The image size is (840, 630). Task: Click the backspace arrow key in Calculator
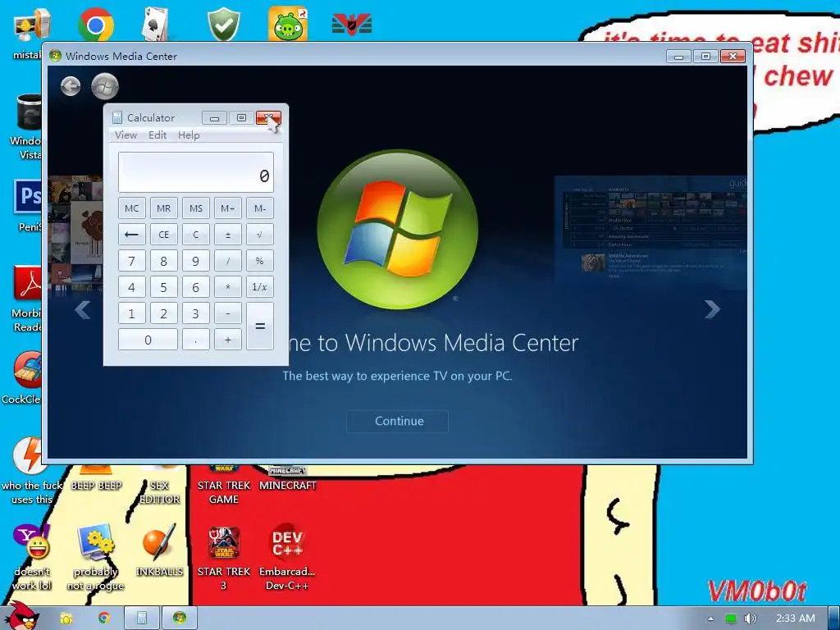132,235
